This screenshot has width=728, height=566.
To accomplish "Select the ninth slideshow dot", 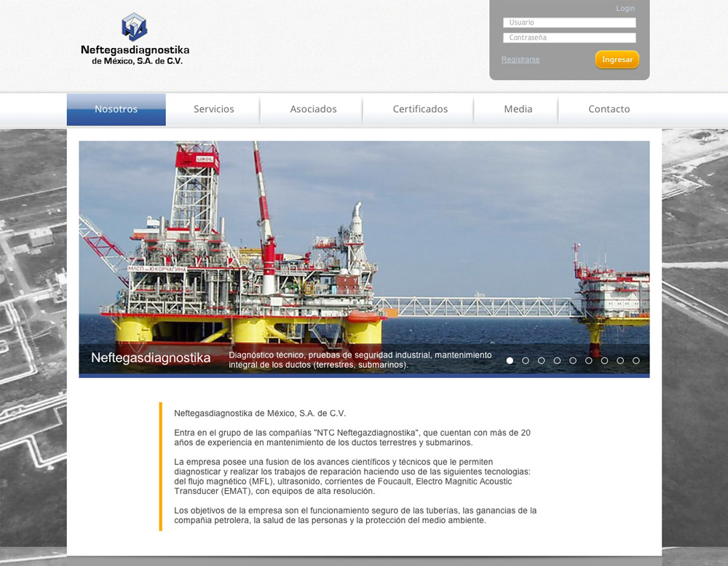I will [x=636, y=361].
